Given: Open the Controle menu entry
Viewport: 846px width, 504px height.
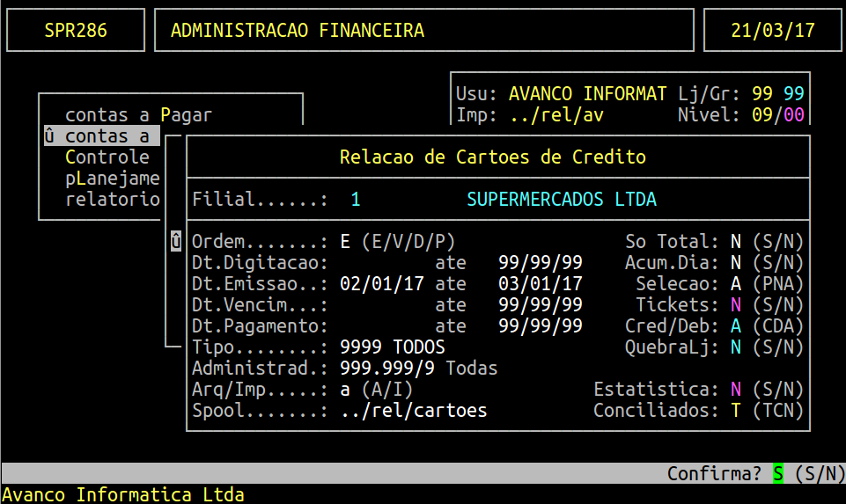Looking at the screenshot, I should (107, 157).
